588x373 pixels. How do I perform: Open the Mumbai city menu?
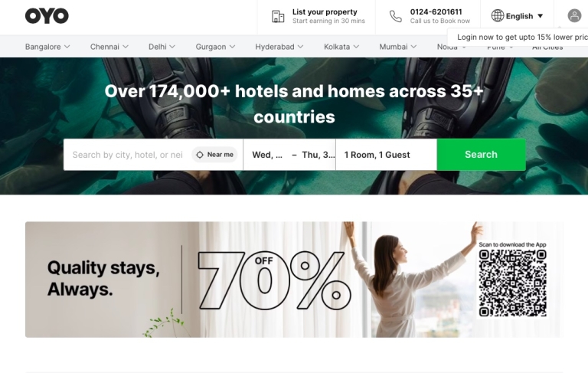pyautogui.click(x=398, y=47)
